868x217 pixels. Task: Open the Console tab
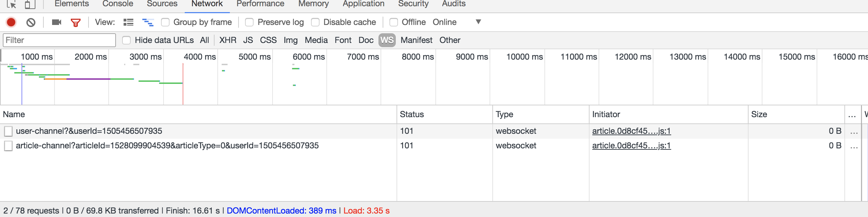click(x=118, y=4)
